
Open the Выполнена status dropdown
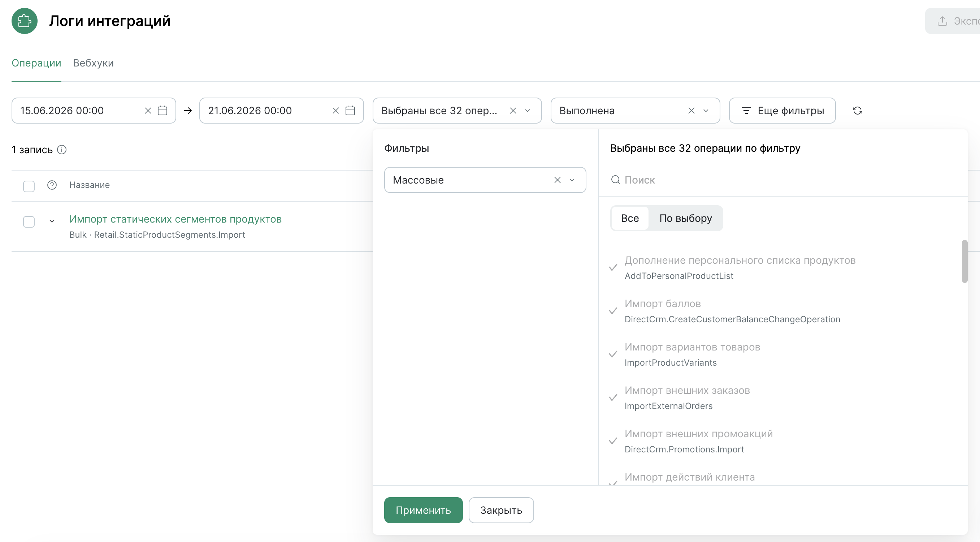click(706, 111)
